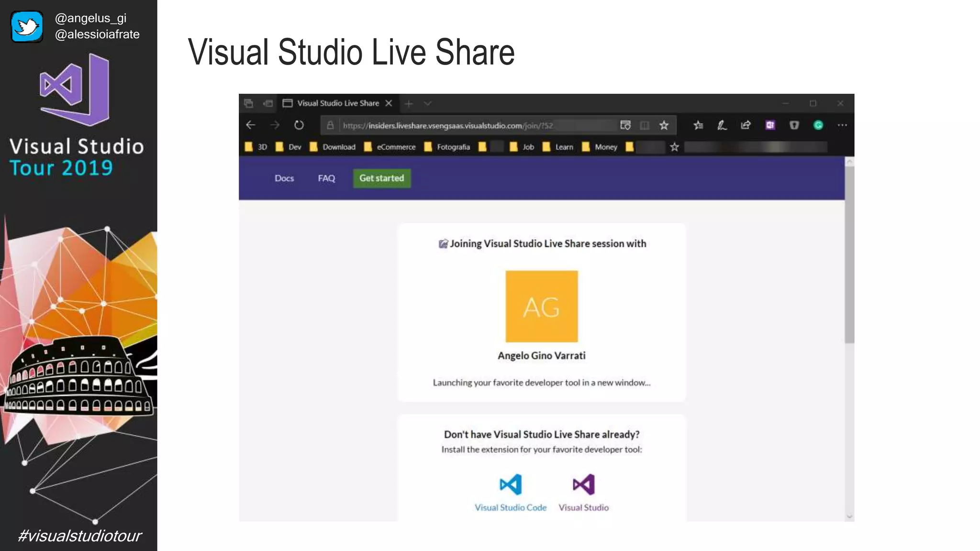Open the Dev favorites folder

tap(289, 147)
